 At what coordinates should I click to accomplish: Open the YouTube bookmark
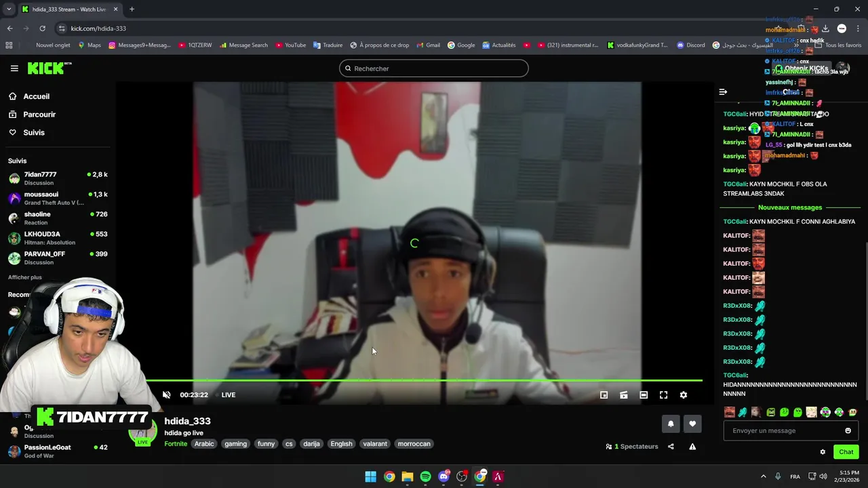(x=290, y=45)
